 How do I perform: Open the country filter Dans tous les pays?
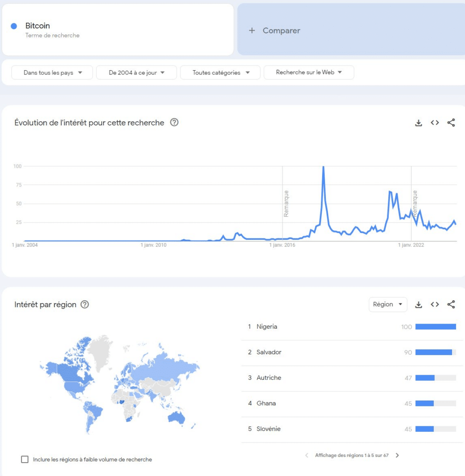tap(51, 72)
